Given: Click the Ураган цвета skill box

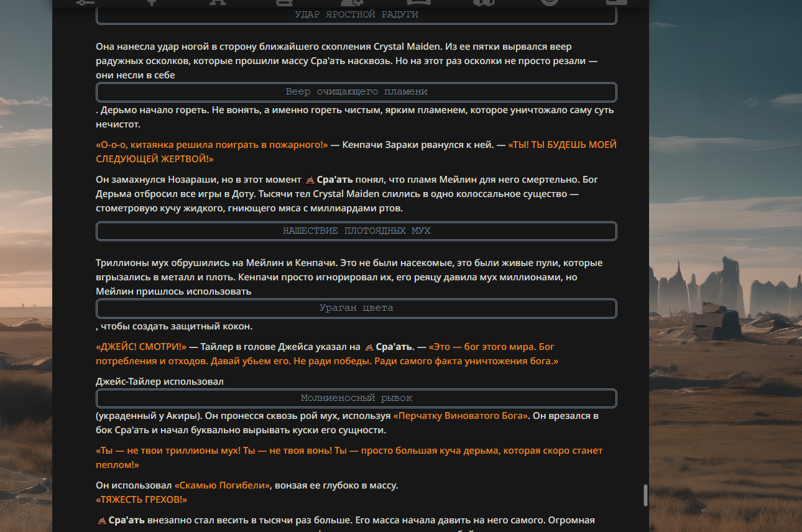Looking at the screenshot, I should pos(356,308).
